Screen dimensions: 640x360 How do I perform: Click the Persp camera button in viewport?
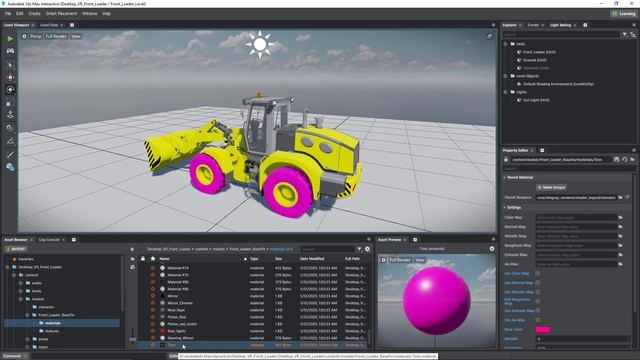[36, 36]
